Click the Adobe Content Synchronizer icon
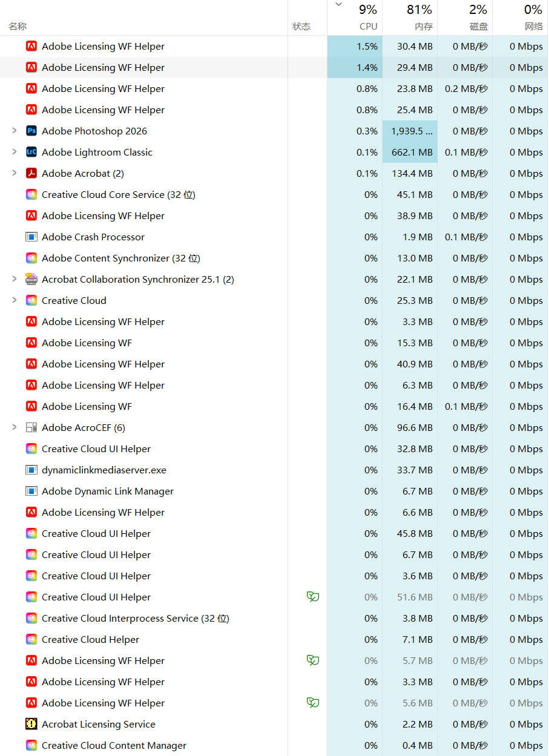This screenshot has height=756, width=549. 31,258
